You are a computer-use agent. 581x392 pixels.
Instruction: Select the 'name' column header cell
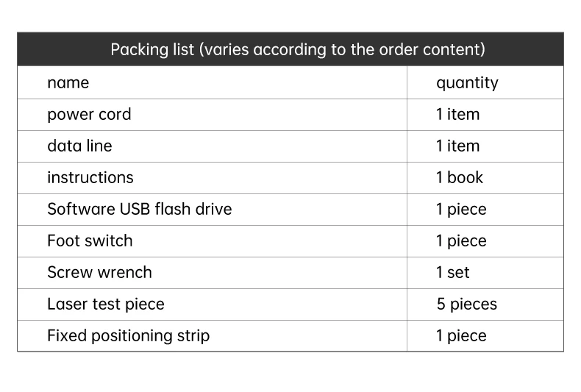point(68,83)
